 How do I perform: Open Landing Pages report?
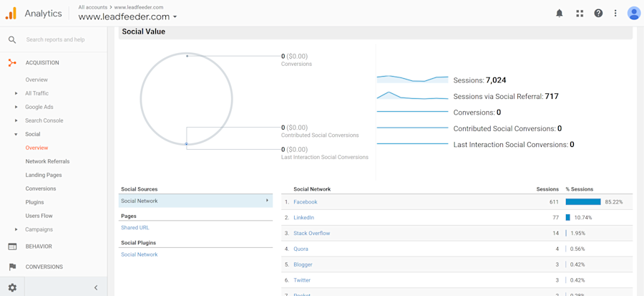tap(44, 175)
